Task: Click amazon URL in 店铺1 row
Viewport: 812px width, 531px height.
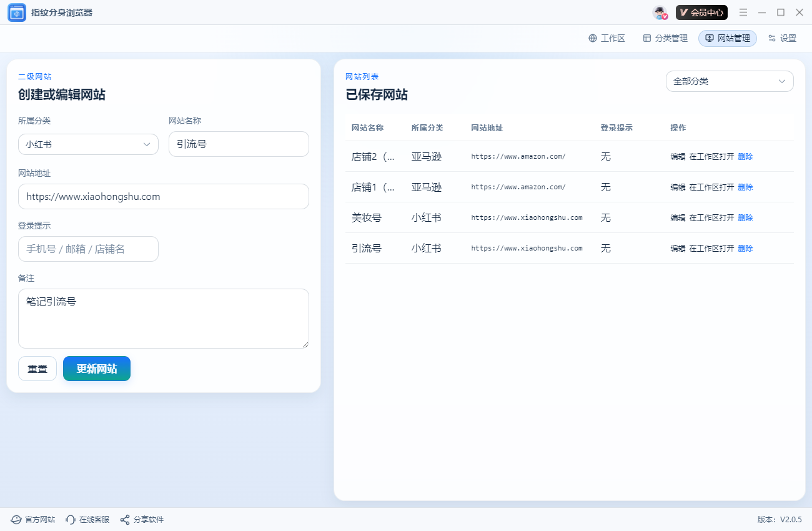Action: 518,187
